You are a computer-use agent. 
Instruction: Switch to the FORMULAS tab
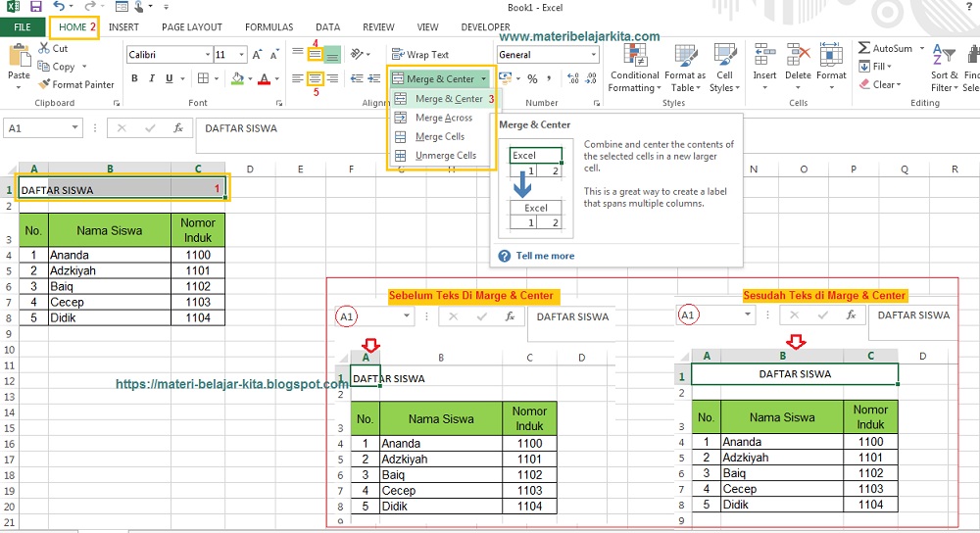(269, 26)
